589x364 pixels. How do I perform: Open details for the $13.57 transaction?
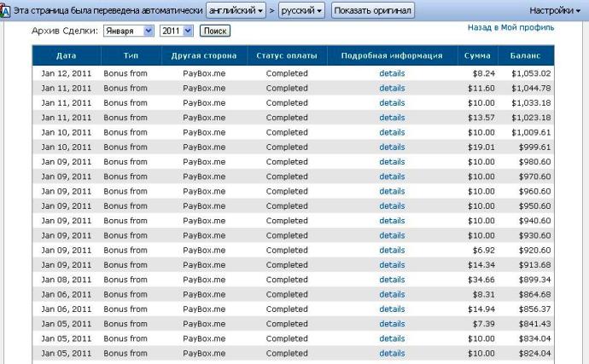[392, 118]
